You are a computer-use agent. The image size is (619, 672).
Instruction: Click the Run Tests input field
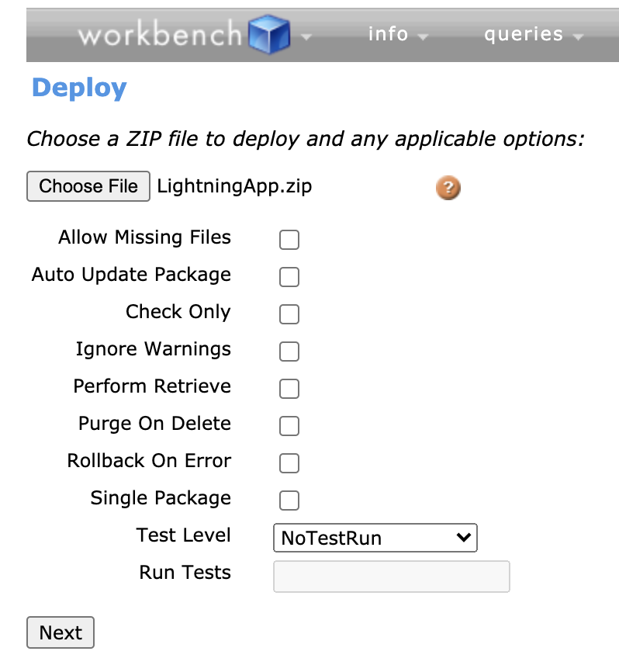pyautogui.click(x=392, y=577)
